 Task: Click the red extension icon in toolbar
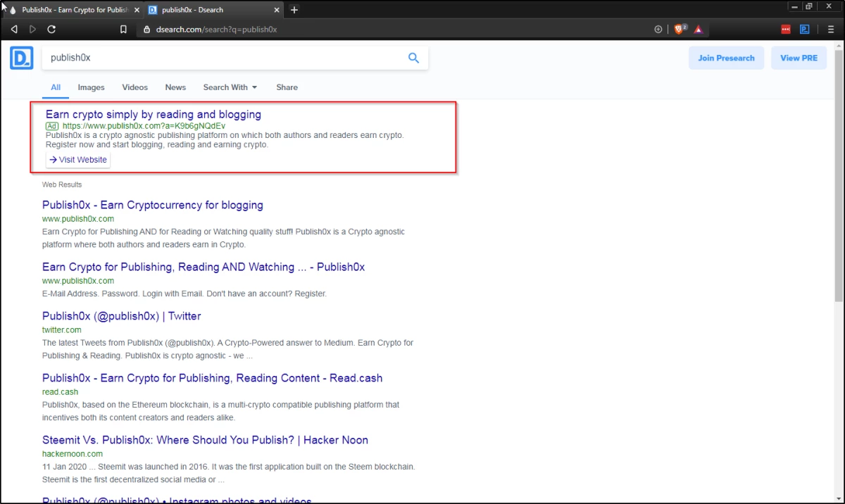(x=786, y=30)
